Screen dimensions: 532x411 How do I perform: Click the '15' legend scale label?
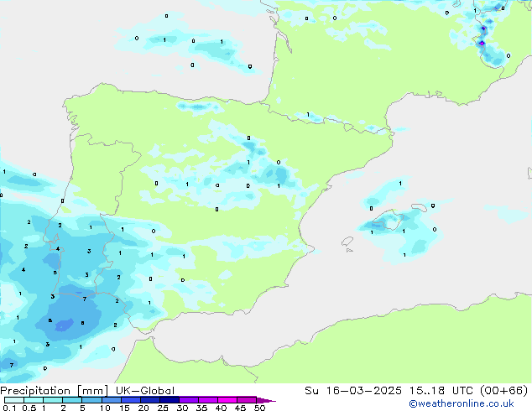(x=124, y=408)
